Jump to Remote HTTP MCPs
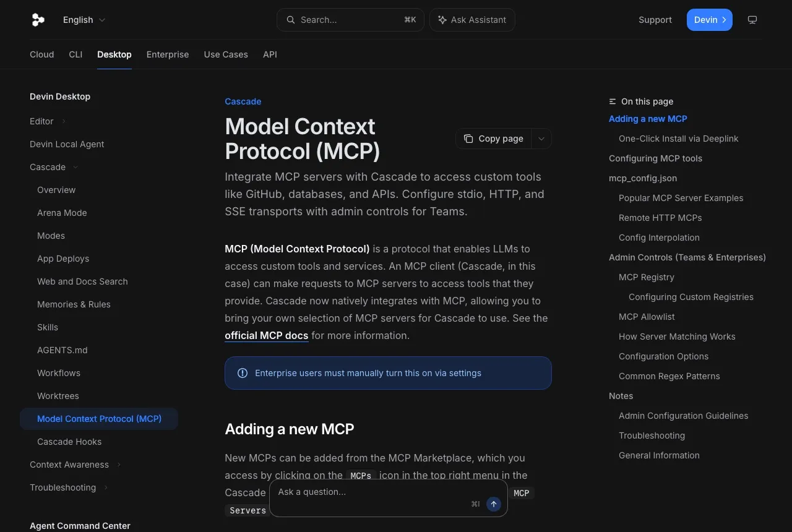 [x=660, y=218]
